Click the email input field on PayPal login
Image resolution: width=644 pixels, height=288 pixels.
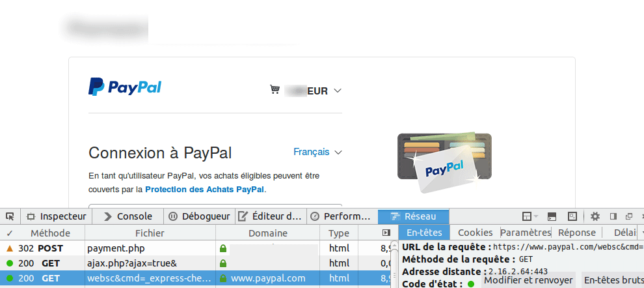pos(215,207)
